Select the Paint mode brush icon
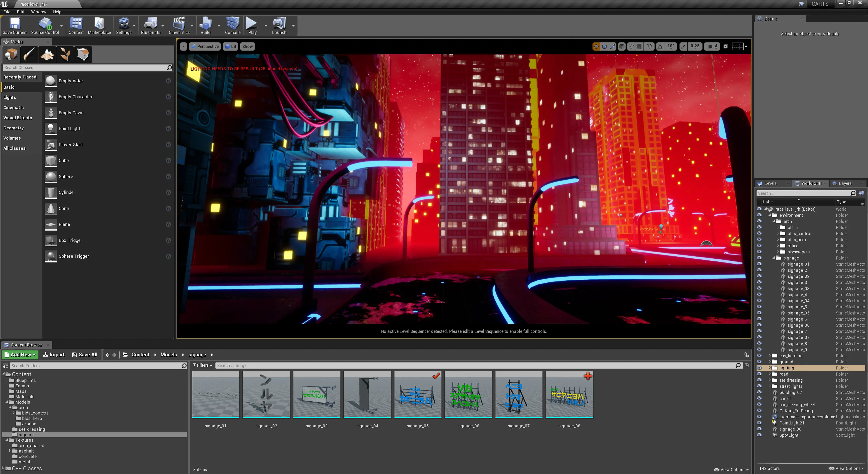Viewport: 868px width, 474px height. coord(29,54)
